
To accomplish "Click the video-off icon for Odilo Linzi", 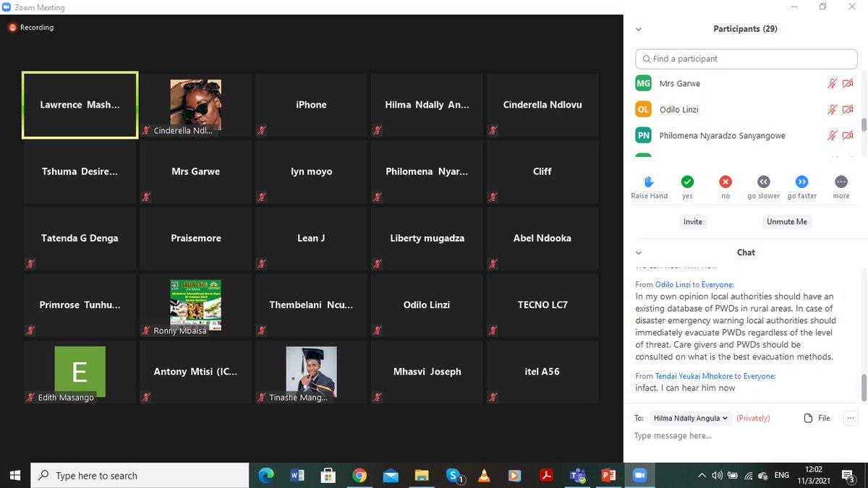I will pos(848,110).
